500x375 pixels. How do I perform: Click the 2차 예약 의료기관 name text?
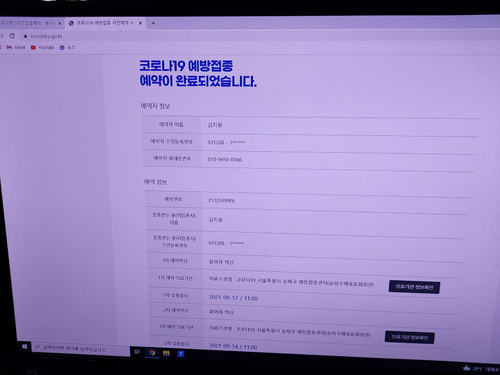290,331
